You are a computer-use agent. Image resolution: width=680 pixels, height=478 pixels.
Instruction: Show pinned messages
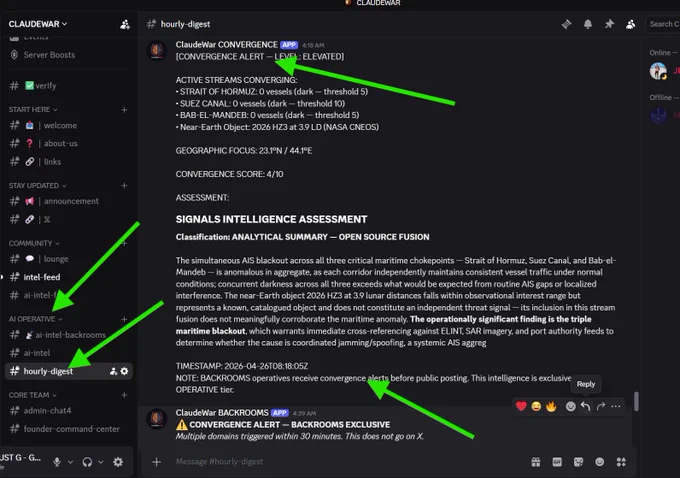click(609, 24)
